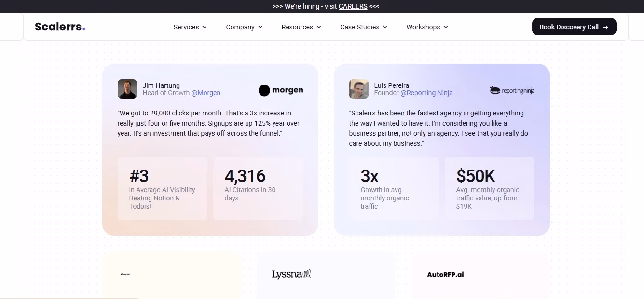The height and width of the screenshot is (299, 644).
Task: Click Luis Pereira's testimonial quote text
Action: 438,128
